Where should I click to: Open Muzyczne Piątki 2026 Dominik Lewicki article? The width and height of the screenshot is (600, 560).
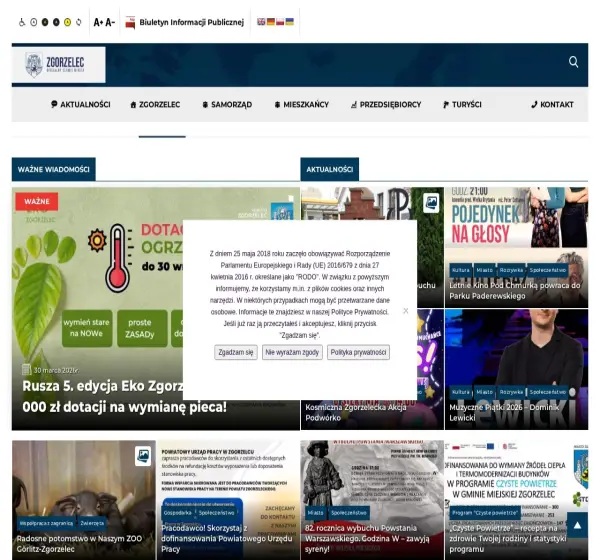(504, 413)
